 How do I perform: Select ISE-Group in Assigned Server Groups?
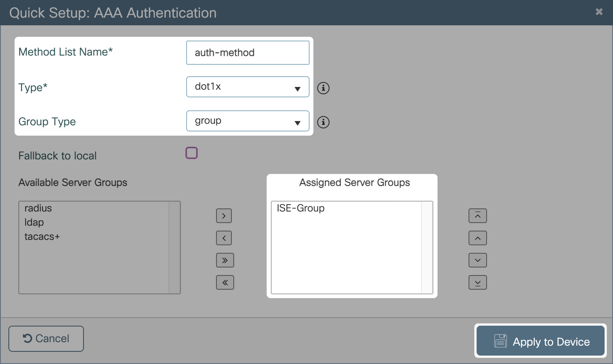pyautogui.click(x=300, y=208)
